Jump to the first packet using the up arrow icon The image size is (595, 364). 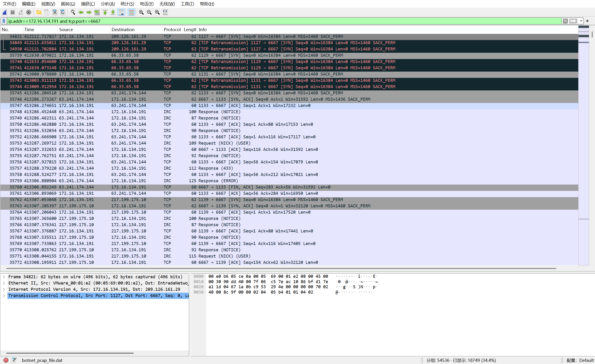click(x=105, y=12)
